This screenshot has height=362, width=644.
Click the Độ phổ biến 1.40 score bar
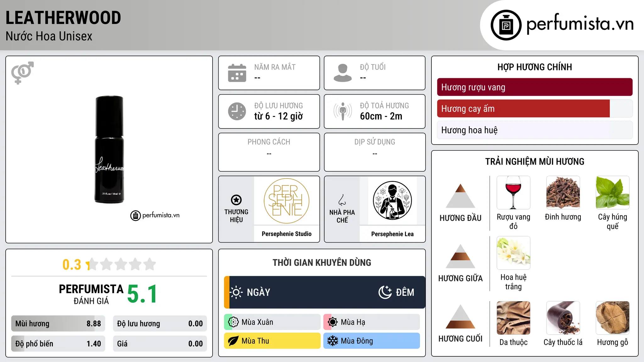point(58,344)
